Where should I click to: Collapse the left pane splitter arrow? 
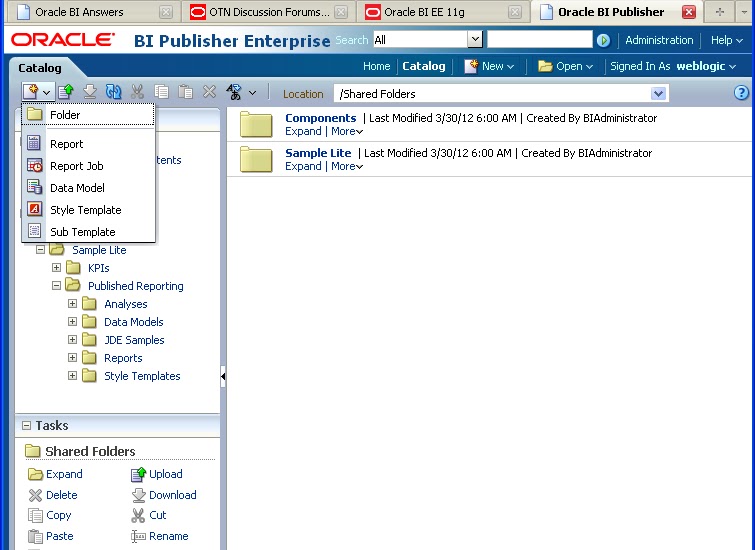coord(223,376)
